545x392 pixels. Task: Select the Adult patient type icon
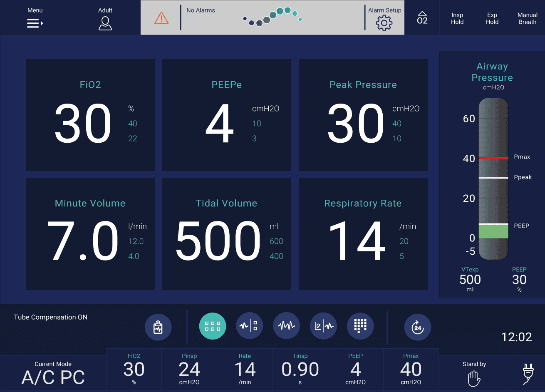coord(105,23)
